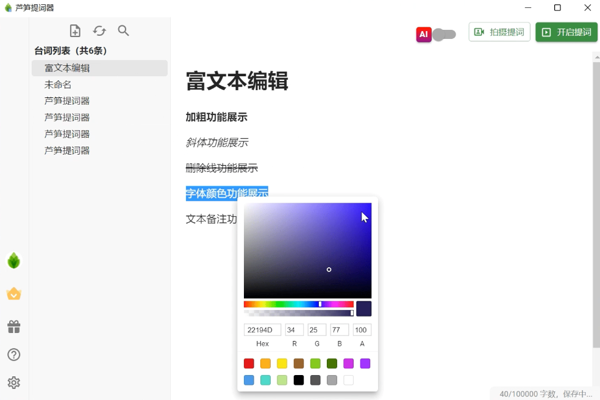Create a new script with the add-file icon

(75, 31)
